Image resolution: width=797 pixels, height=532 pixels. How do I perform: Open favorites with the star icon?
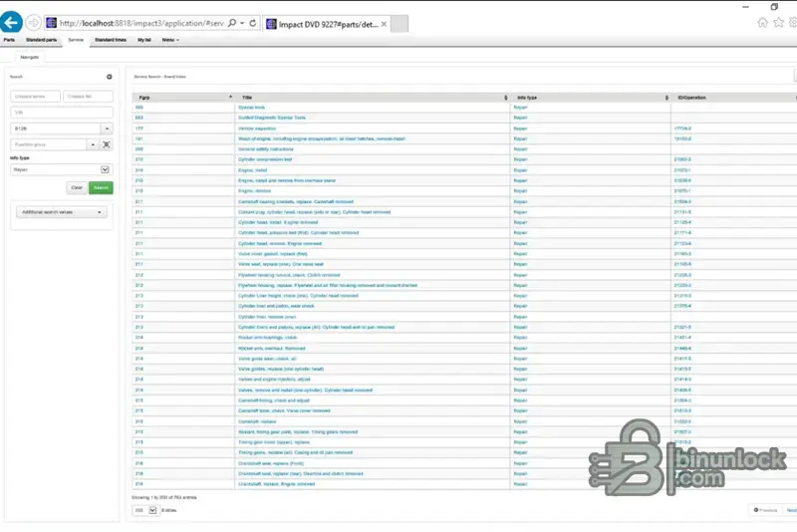(778, 22)
